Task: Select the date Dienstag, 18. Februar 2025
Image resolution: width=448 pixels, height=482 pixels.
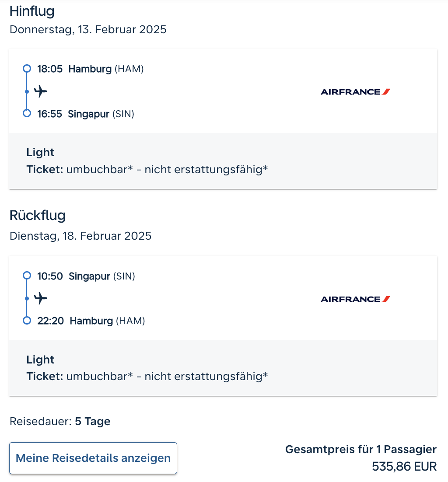Action: click(x=80, y=236)
